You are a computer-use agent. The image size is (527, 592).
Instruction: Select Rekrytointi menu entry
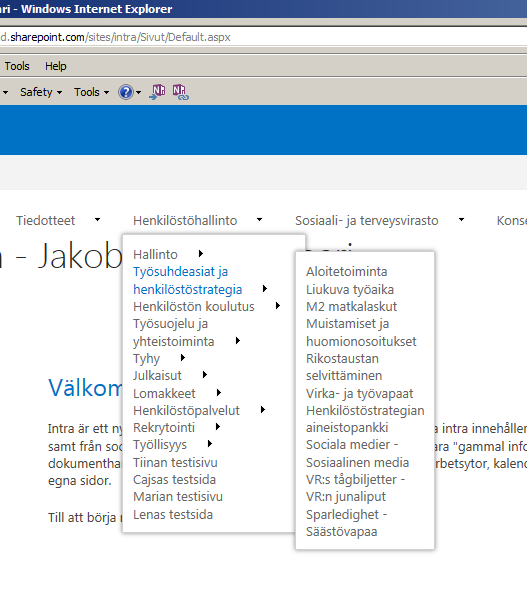click(164, 428)
